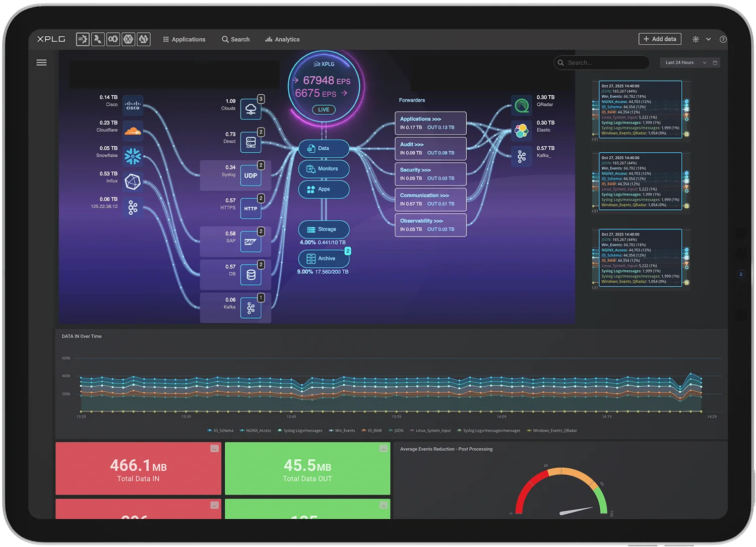Viewport: 756px width, 547px height.
Task: Click the Clouds listener icon
Action: (x=250, y=109)
